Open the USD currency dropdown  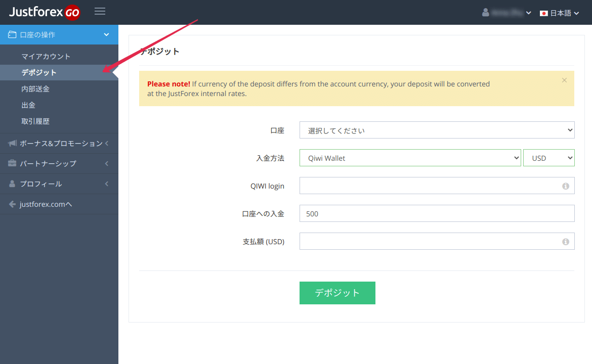click(x=549, y=158)
